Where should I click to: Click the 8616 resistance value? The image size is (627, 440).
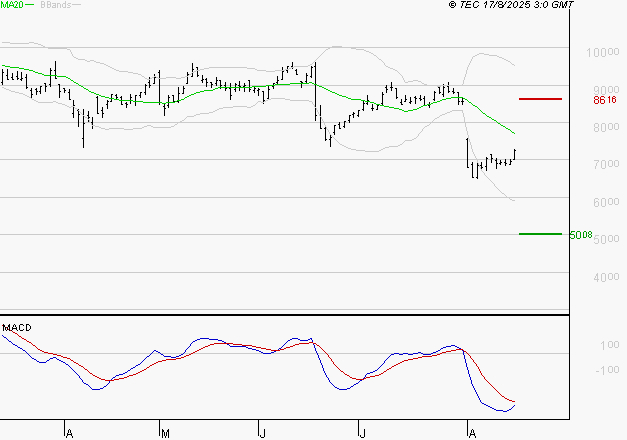click(604, 100)
